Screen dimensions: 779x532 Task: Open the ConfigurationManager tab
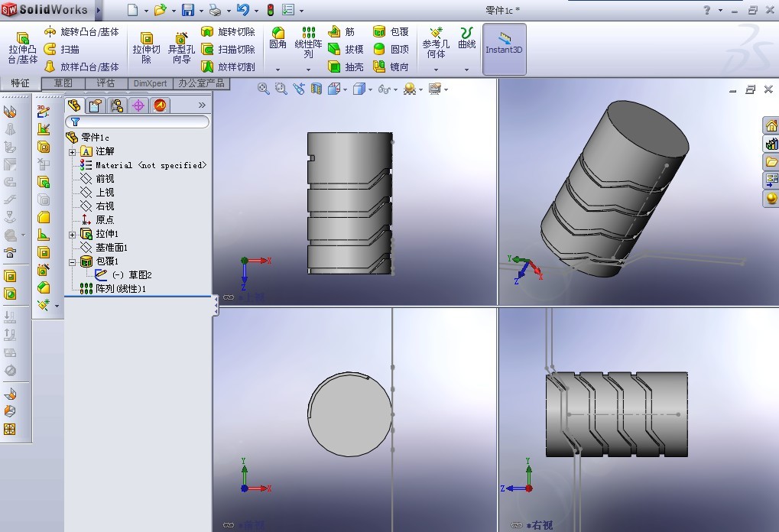tap(117, 105)
